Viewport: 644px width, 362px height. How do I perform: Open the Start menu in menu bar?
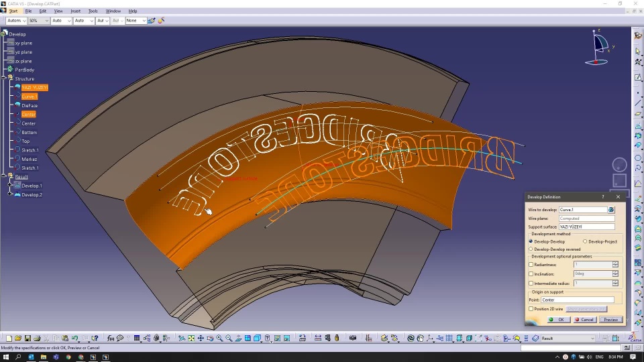13,11
